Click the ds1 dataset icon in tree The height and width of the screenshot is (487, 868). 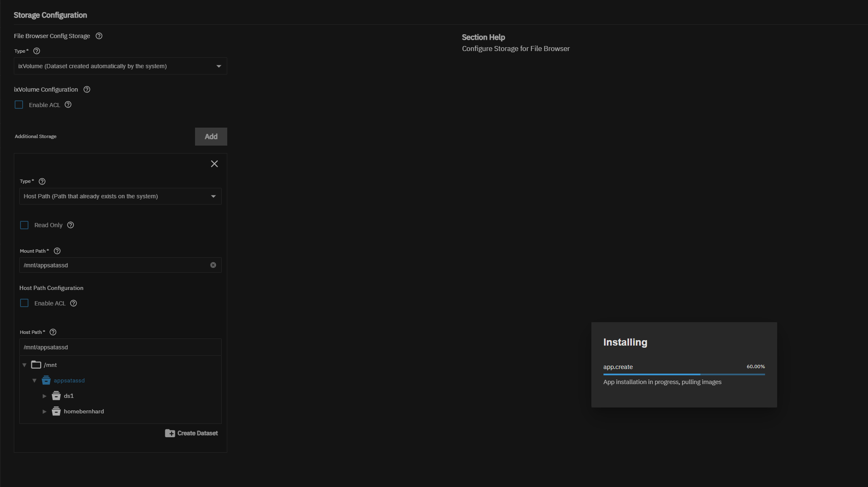56,396
